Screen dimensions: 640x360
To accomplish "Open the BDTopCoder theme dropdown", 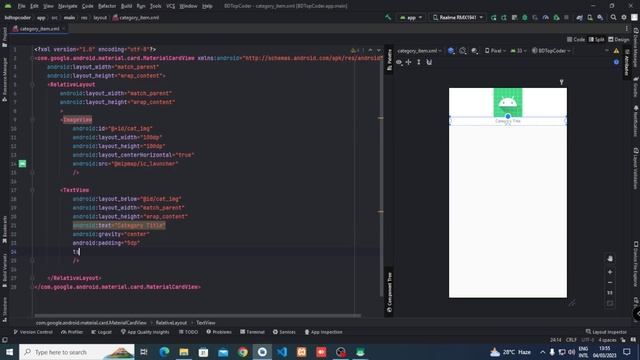I will coord(551,51).
